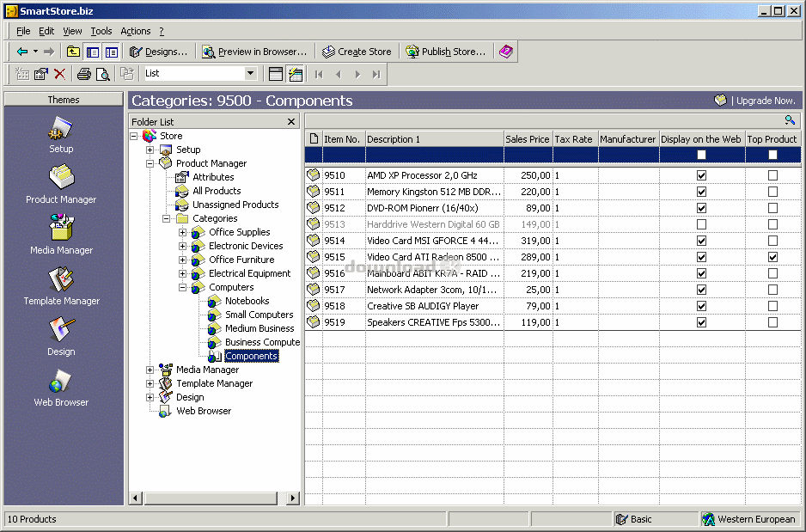The height and width of the screenshot is (532, 806).
Task: Click the red Delete X toolbar icon
Action: [59, 74]
